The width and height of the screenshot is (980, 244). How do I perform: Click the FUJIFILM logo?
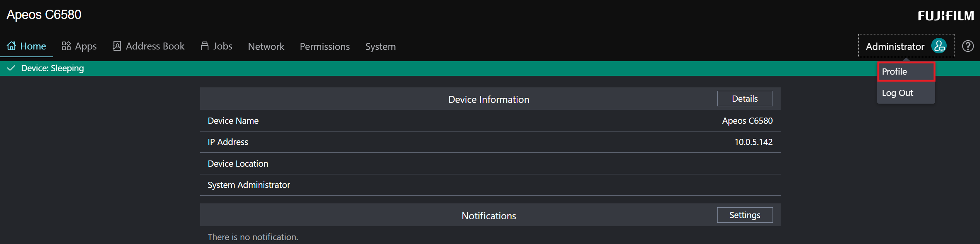[x=946, y=16]
